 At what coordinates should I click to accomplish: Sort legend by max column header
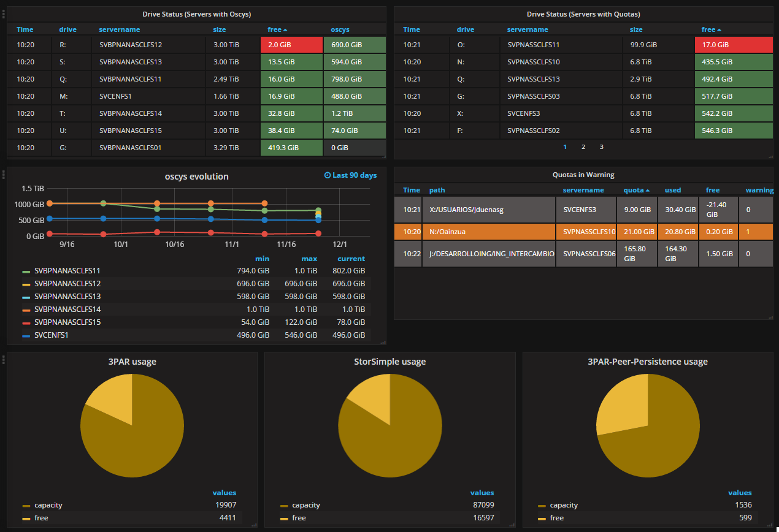point(310,259)
